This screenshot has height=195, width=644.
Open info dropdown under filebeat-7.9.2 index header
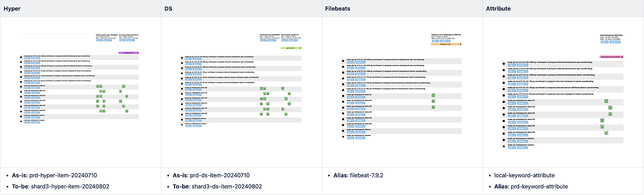click(x=435, y=41)
